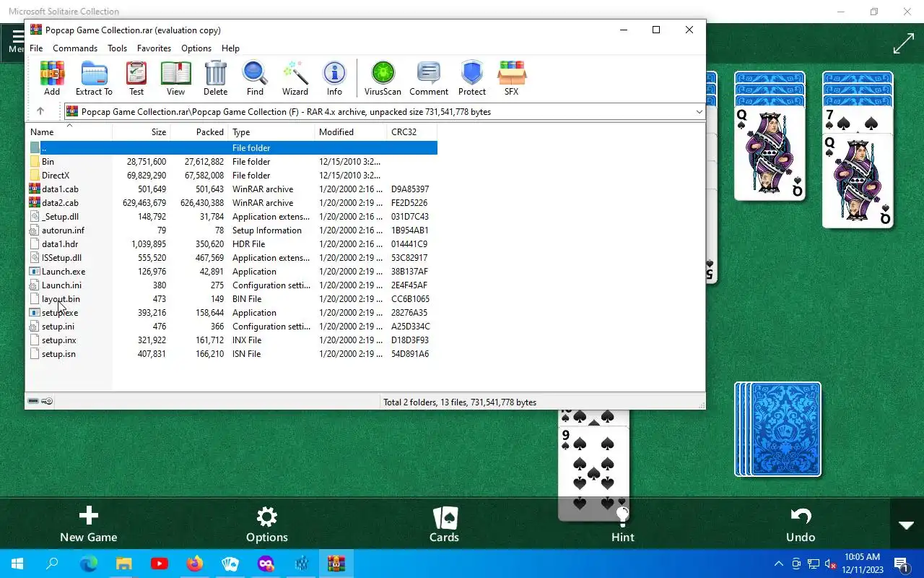Click the Add toolbar icon in WinRAR
The height and width of the screenshot is (578, 924).
[x=52, y=78]
